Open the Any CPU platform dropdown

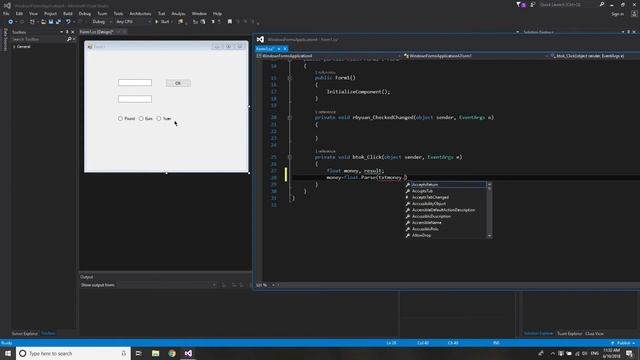tap(133, 22)
